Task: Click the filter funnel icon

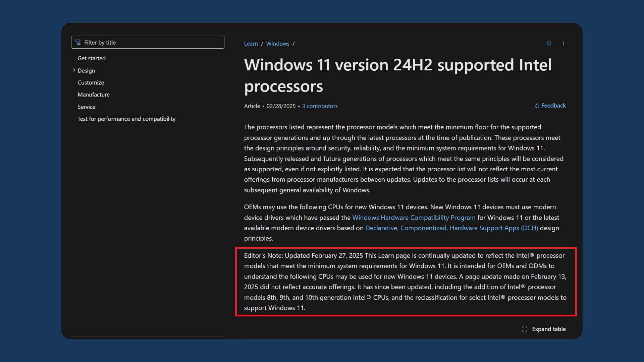Action: coord(78,42)
